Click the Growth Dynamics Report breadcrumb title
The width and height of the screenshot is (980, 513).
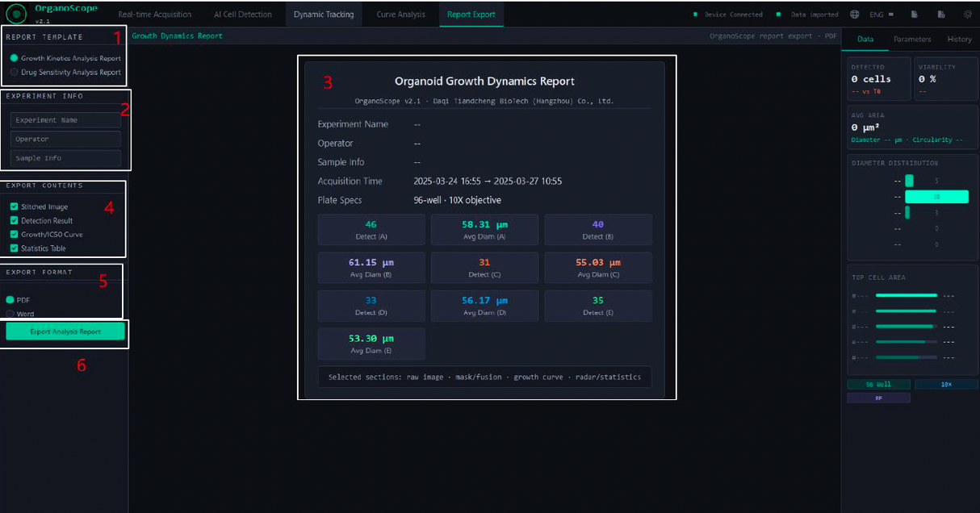pos(177,35)
